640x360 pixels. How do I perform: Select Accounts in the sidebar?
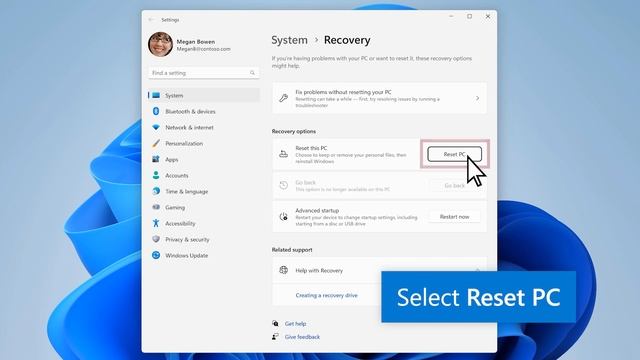point(204,176)
